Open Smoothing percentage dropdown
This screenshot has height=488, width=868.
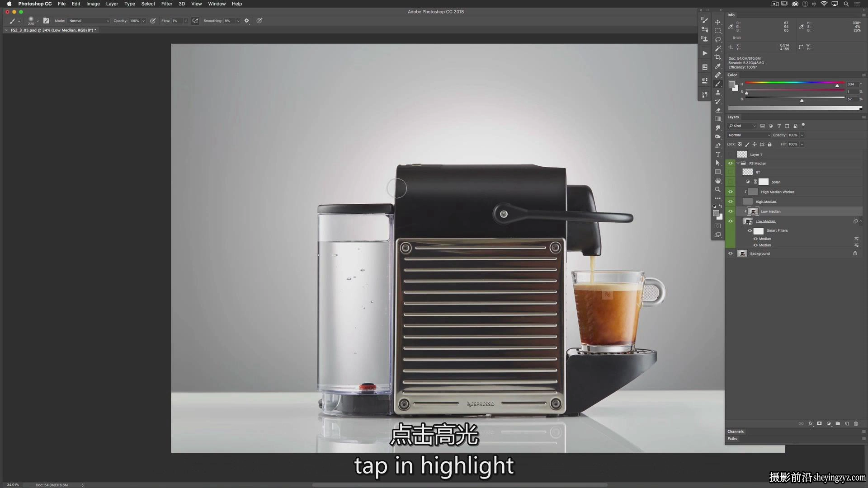(x=238, y=21)
